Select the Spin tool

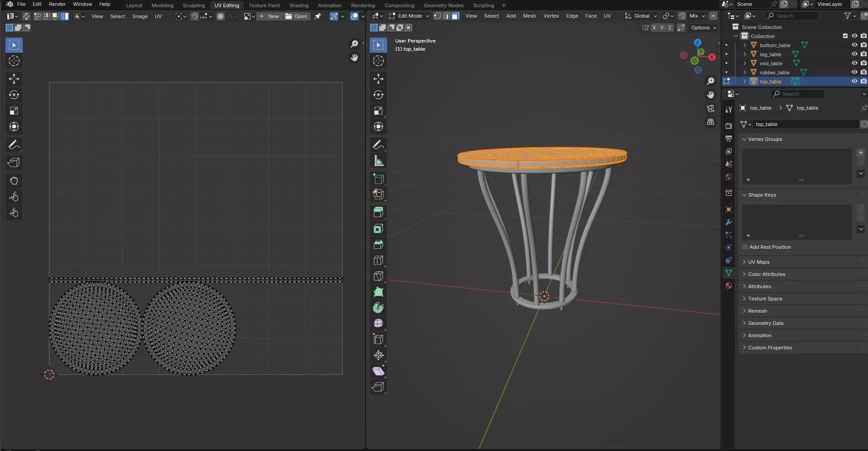(378, 308)
